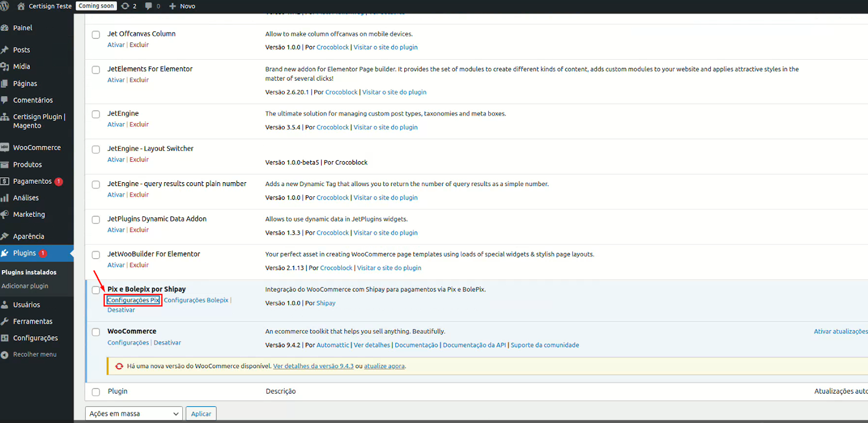The height and width of the screenshot is (423, 868).
Task: Click the Aparência paintbrush icon
Action: [4, 236]
